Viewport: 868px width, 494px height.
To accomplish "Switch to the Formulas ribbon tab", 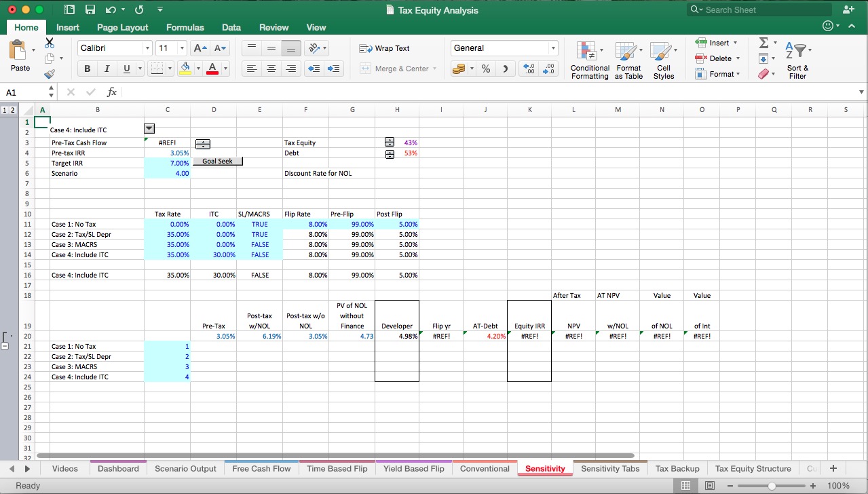I will (185, 27).
